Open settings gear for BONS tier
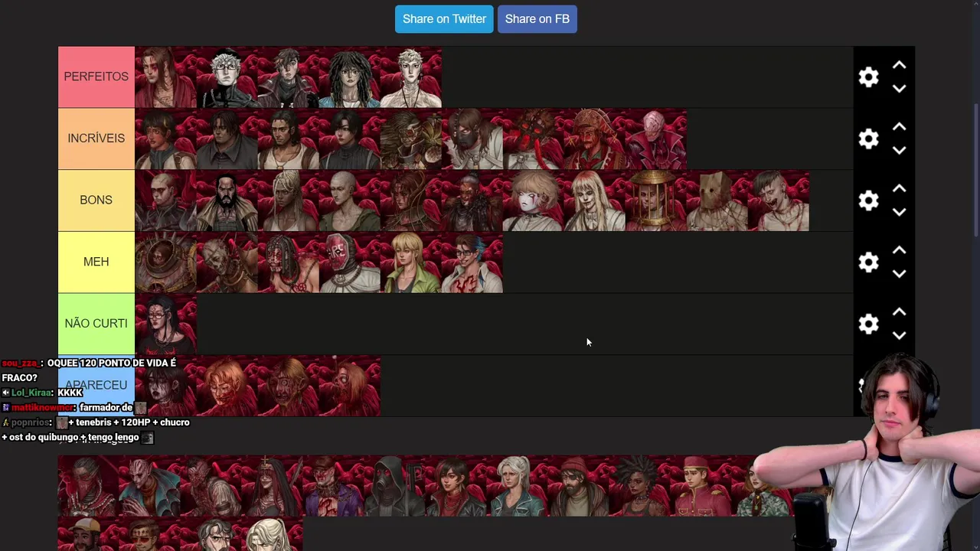Screen dimensions: 980x551 tap(868, 201)
